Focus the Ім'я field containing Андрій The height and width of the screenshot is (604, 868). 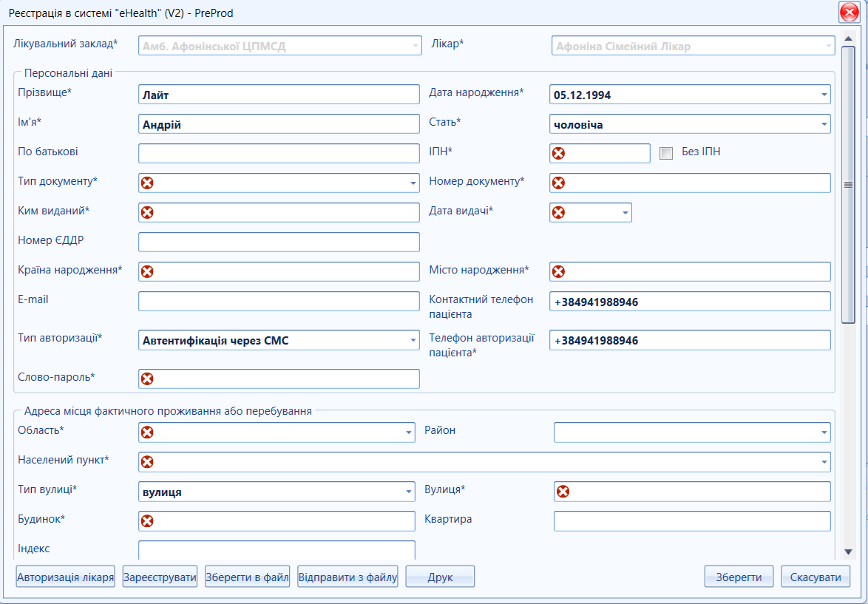tap(279, 124)
